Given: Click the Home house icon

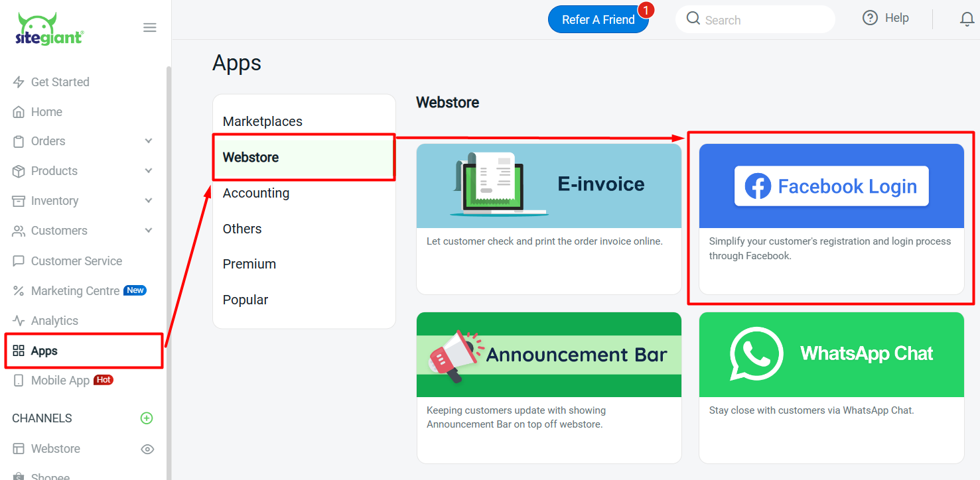Looking at the screenshot, I should (x=19, y=112).
